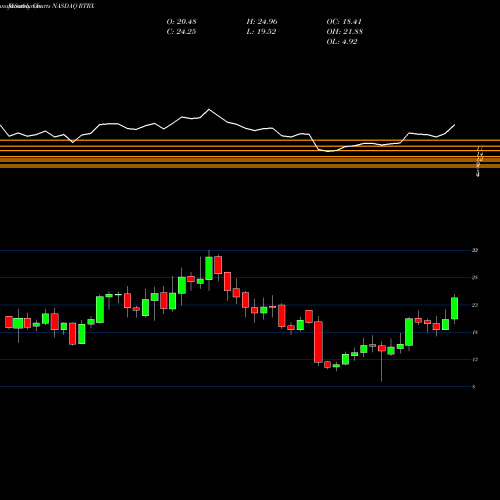Viewport: 500px width, 500px height.
Task: Select the close value C: 24.25
Action: [x=181, y=32]
